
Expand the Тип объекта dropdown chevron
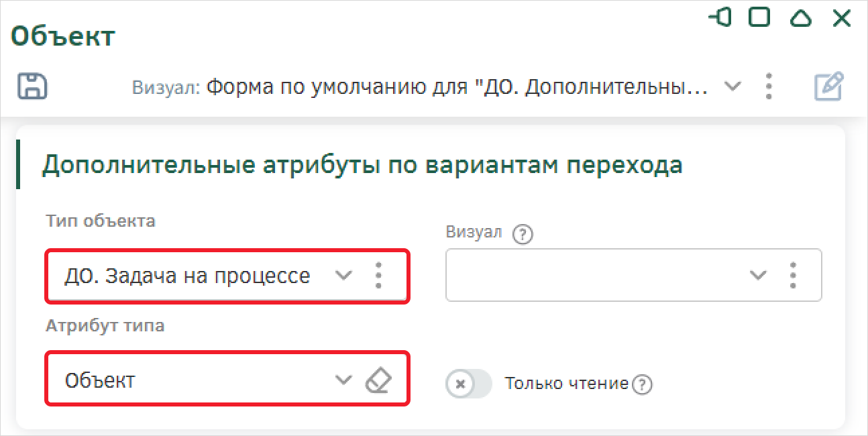[x=343, y=276]
